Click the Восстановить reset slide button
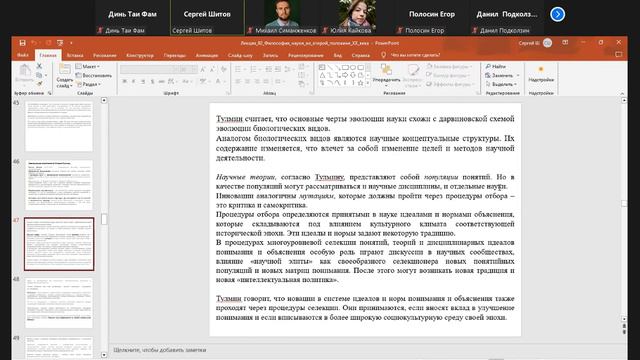This screenshot has width=640, height=360. point(93,75)
